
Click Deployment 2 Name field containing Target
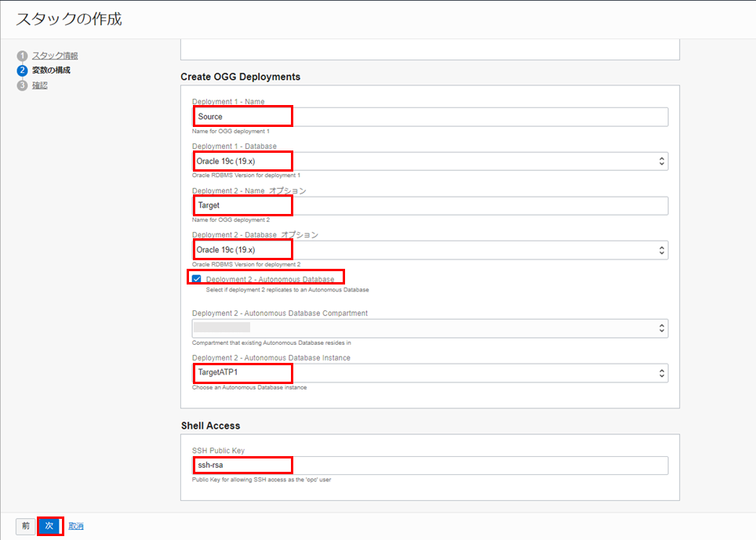tap(430, 205)
